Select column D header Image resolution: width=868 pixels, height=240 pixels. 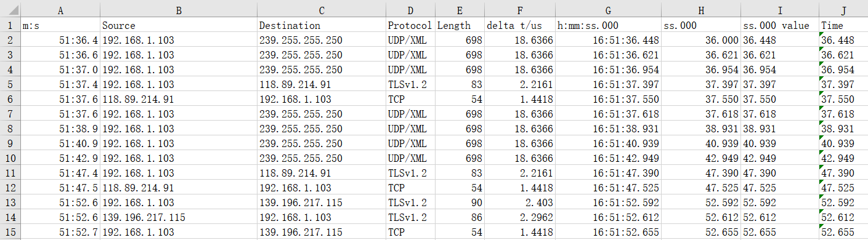(x=411, y=10)
